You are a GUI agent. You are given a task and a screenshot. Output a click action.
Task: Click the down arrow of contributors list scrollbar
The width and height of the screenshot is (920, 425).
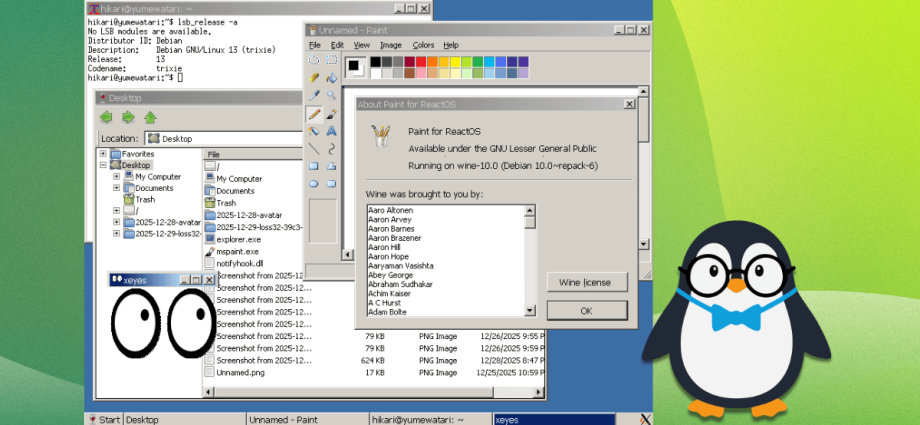pyautogui.click(x=530, y=311)
